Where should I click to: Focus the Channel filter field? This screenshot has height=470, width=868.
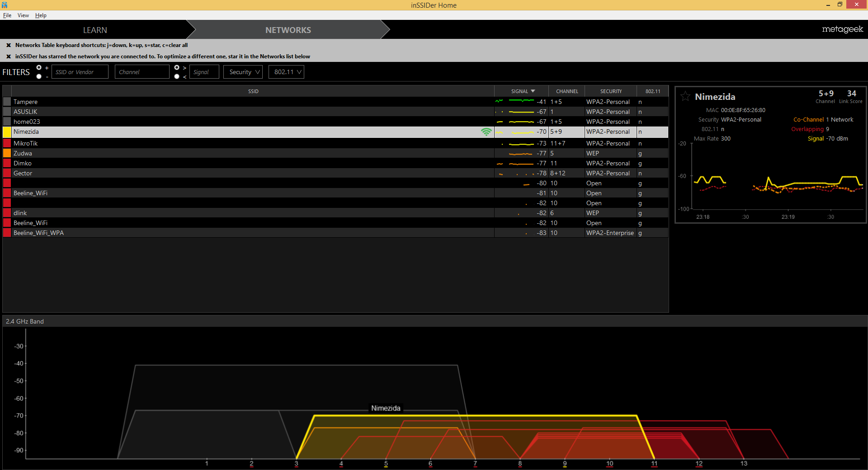(142, 72)
